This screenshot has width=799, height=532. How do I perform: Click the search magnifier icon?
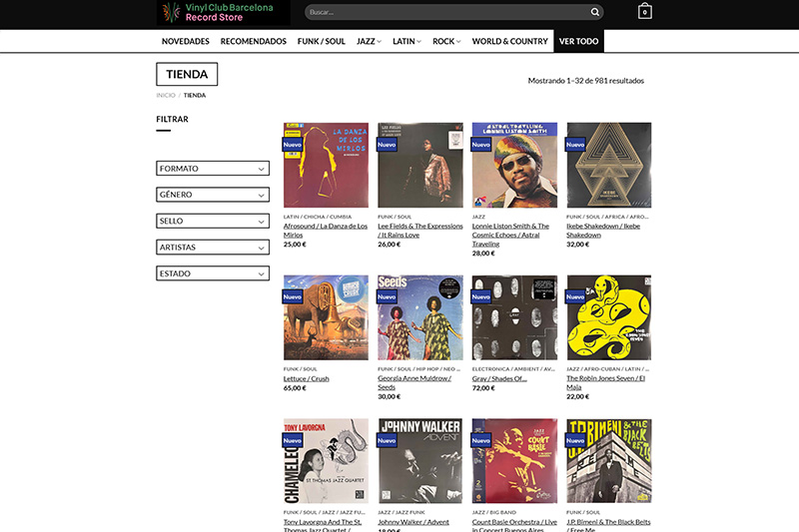[x=594, y=12]
